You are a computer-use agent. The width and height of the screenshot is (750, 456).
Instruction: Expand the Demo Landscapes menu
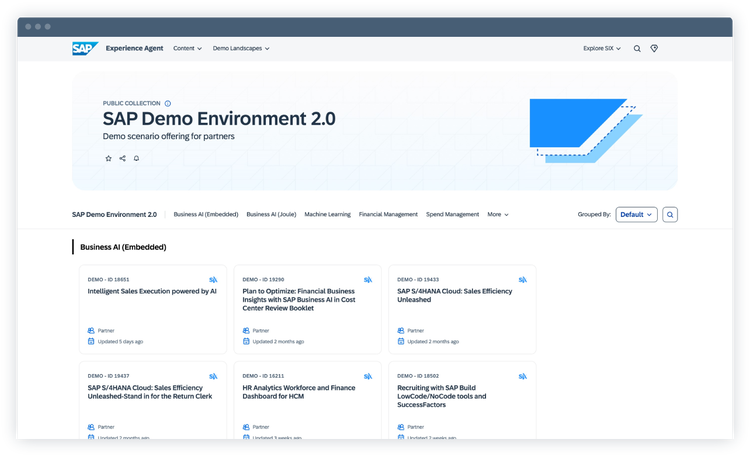(x=241, y=48)
